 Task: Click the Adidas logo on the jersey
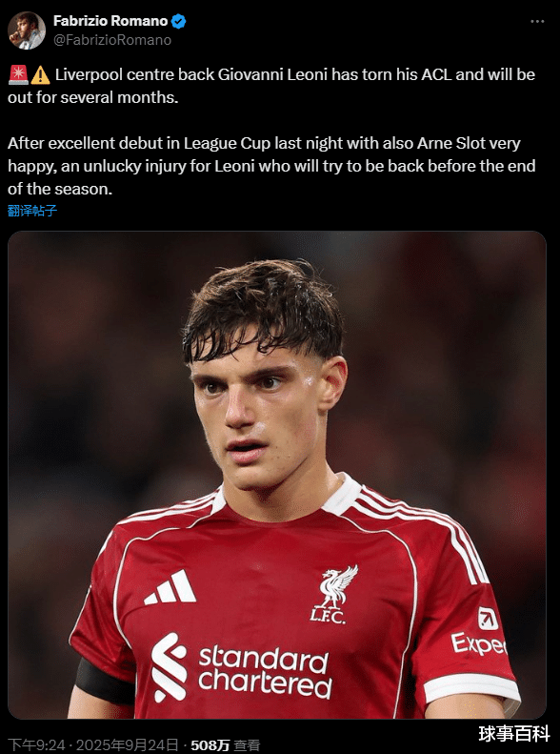(170, 586)
